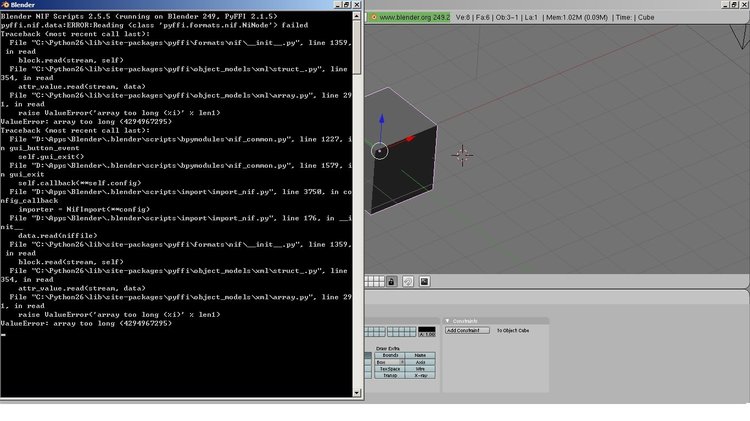Toggle the X-ray draw extra option
Image resolution: width=750 pixels, height=421 pixels.
tap(420, 376)
